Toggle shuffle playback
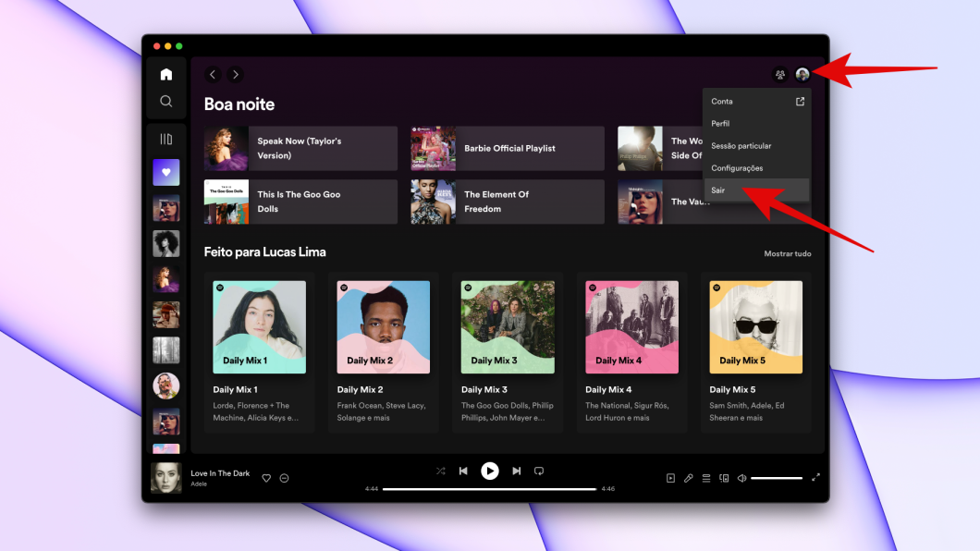The width and height of the screenshot is (980, 551). pos(441,471)
